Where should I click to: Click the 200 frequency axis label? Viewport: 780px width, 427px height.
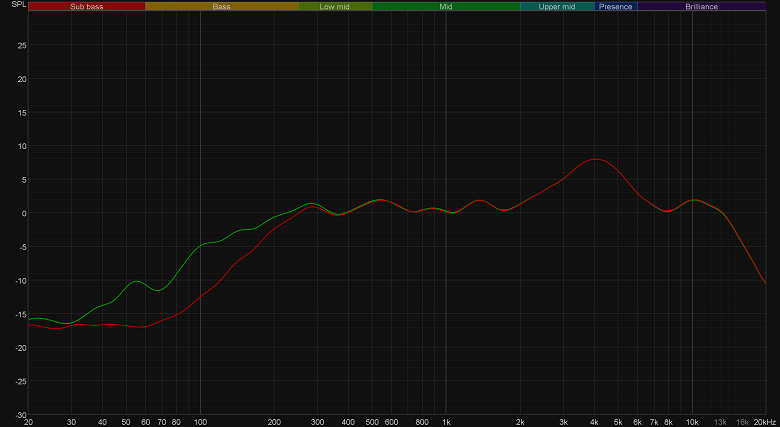[x=274, y=423]
